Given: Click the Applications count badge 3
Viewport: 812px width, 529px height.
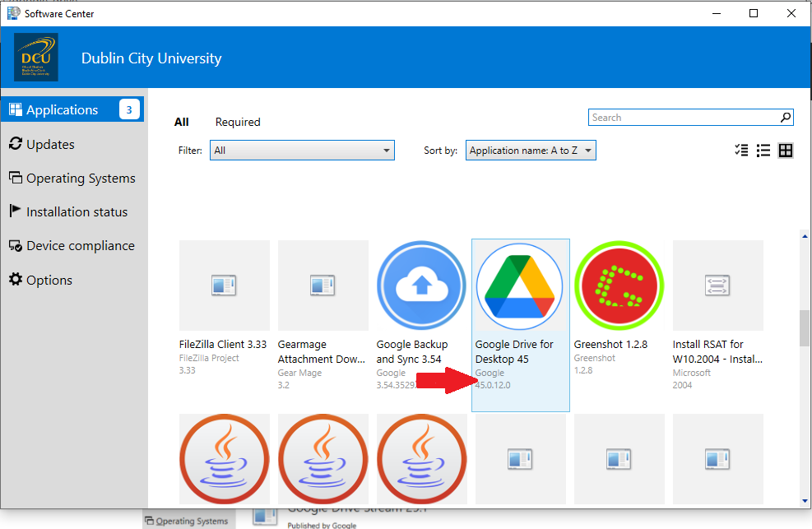Looking at the screenshot, I should coord(129,109).
